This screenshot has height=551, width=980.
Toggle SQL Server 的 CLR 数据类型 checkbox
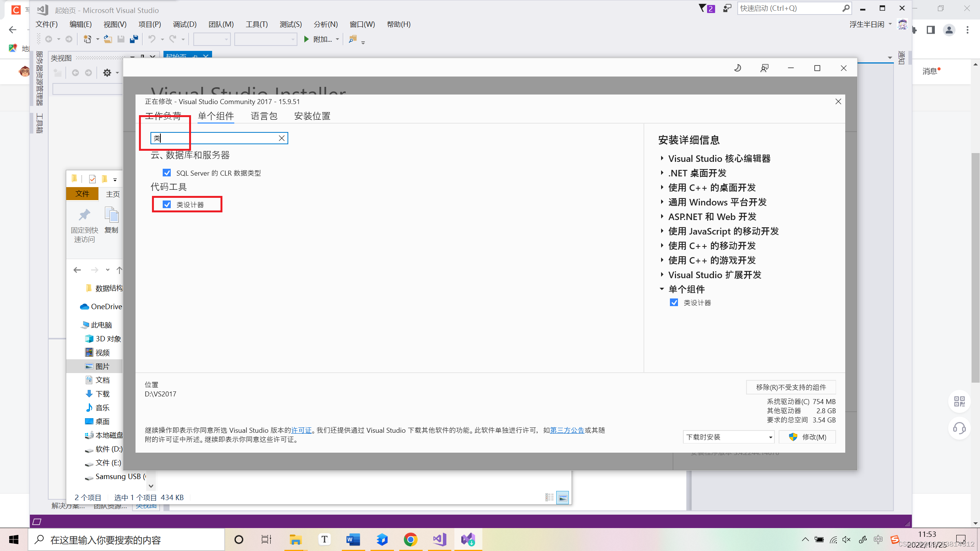(x=167, y=173)
